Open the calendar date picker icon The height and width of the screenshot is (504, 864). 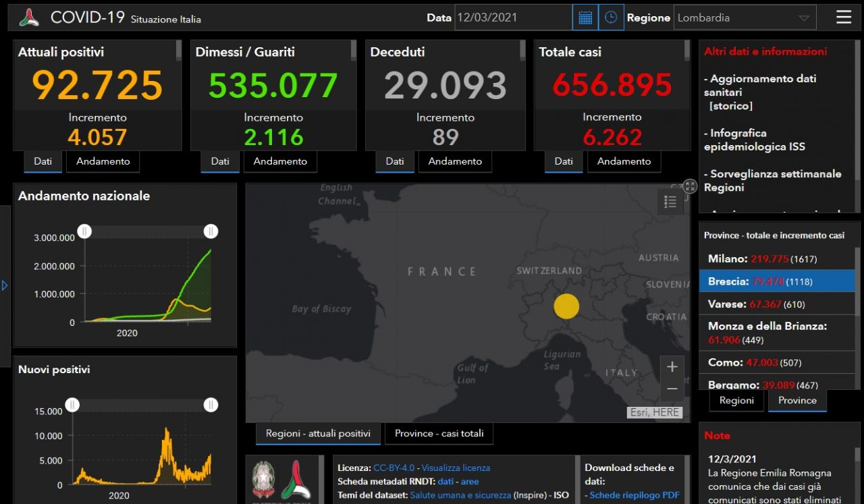click(x=585, y=18)
